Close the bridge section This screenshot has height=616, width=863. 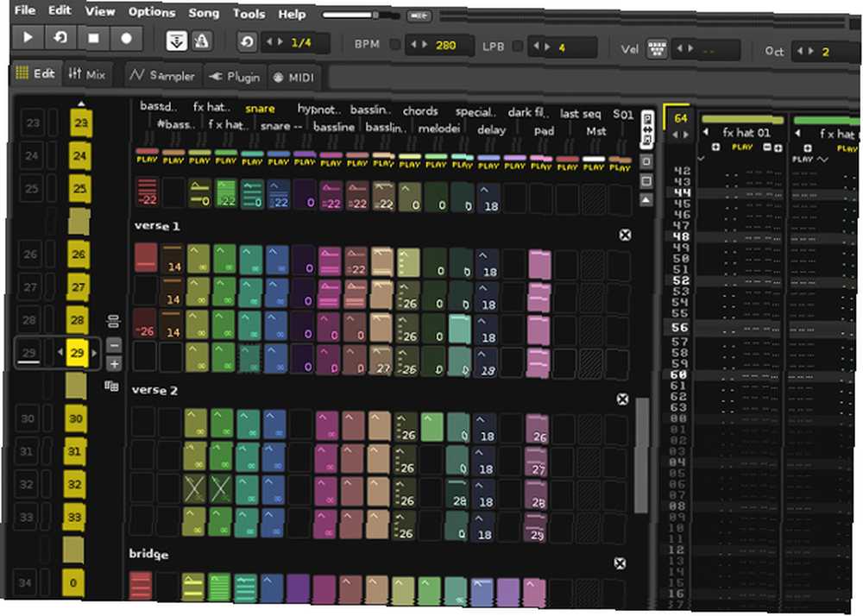click(620, 563)
